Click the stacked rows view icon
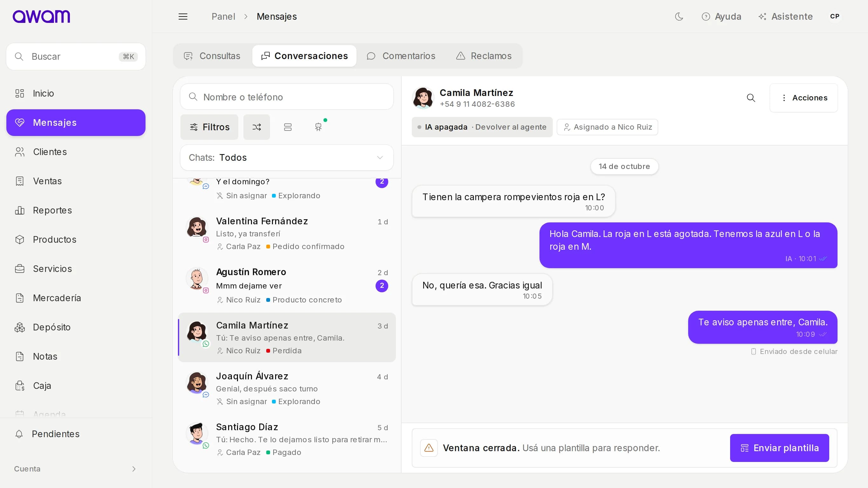This screenshot has width=868, height=488. click(288, 127)
